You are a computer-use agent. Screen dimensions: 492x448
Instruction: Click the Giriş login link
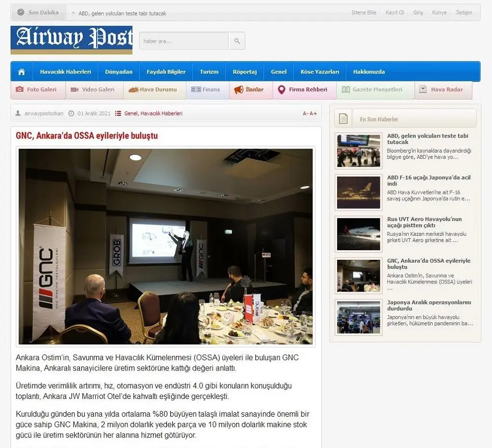[x=417, y=13]
